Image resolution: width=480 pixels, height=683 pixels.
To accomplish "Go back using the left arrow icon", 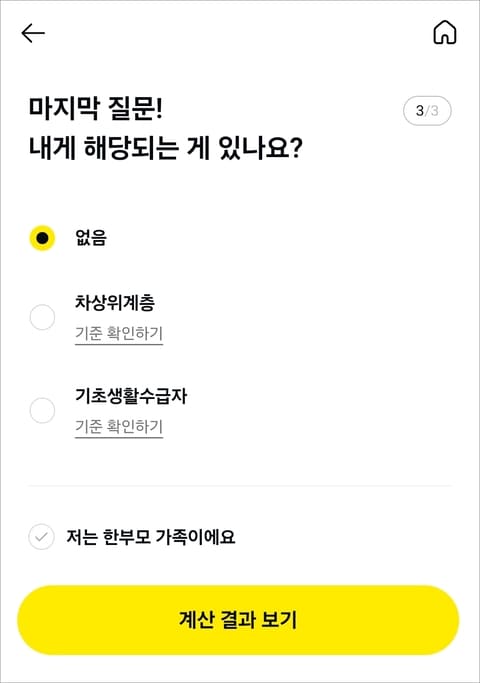I will coord(33,33).
